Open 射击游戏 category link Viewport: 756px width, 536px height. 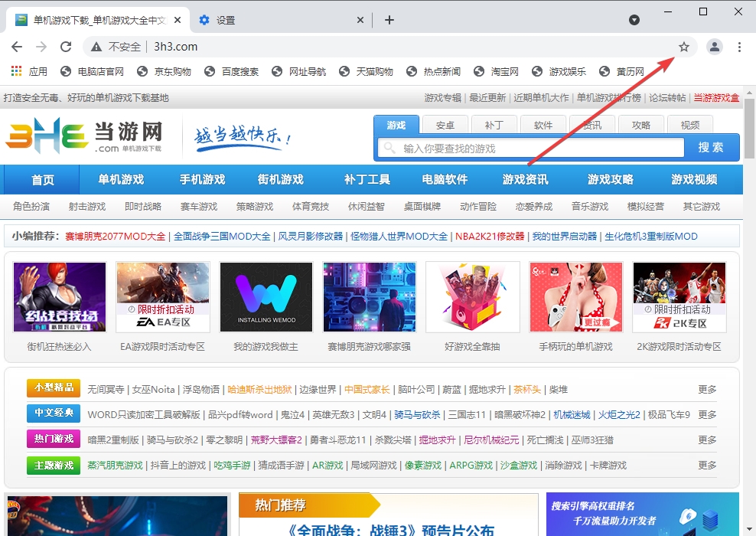[86, 207]
